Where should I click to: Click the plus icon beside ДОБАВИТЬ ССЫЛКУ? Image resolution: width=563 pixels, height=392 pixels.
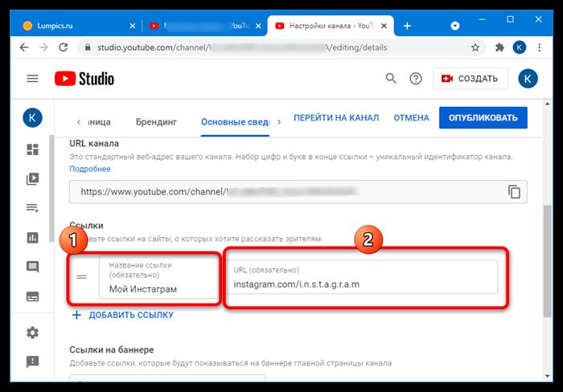[x=77, y=315]
